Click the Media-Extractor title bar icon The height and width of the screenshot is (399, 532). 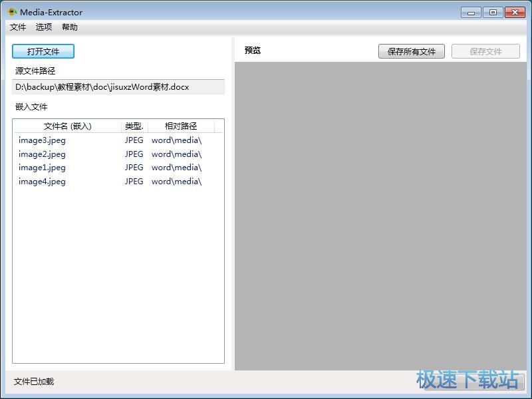click(x=11, y=11)
